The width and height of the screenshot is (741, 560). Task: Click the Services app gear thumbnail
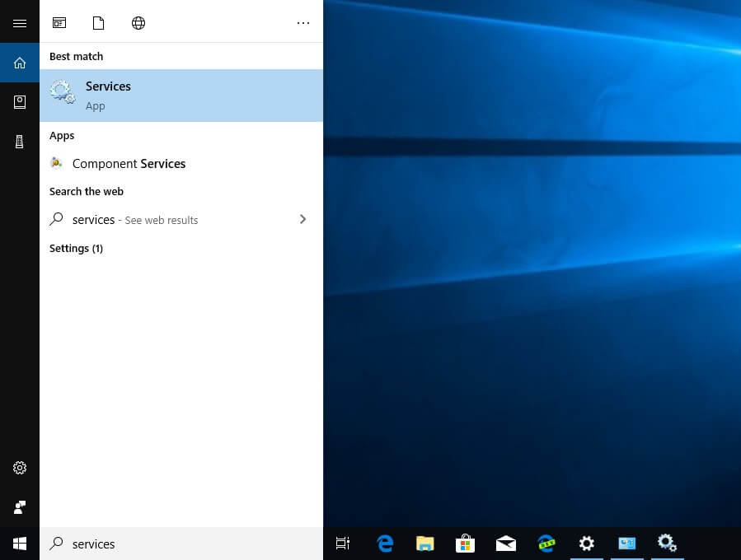(63, 91)
